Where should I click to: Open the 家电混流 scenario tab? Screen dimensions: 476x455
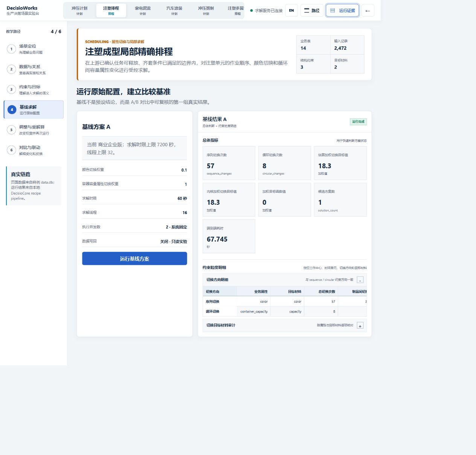click(x=143, y=11)
